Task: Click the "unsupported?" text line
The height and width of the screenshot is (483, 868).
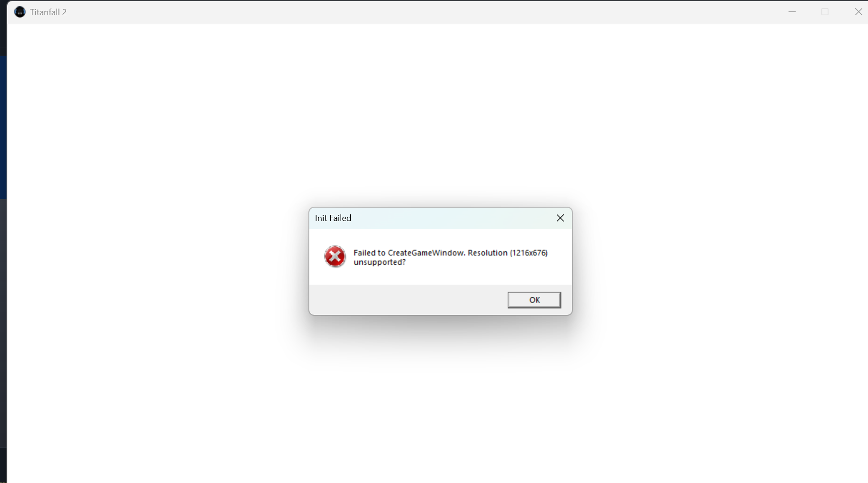Action: 379,262
